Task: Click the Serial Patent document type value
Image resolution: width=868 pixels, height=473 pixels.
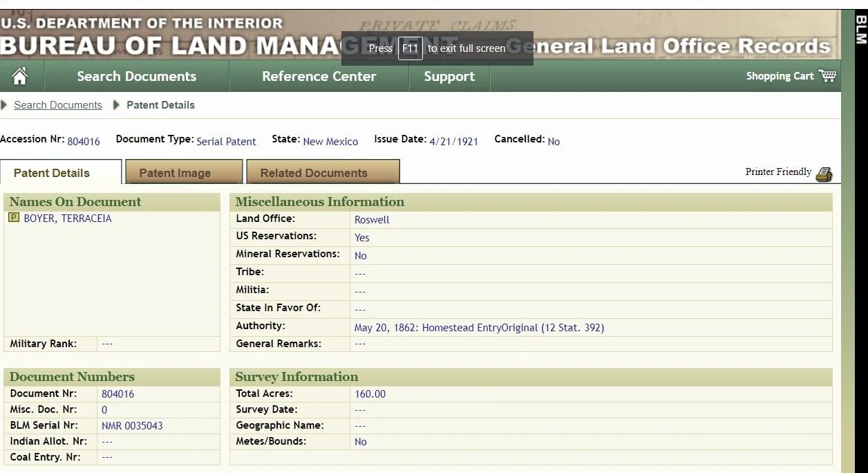Action: 226,142
